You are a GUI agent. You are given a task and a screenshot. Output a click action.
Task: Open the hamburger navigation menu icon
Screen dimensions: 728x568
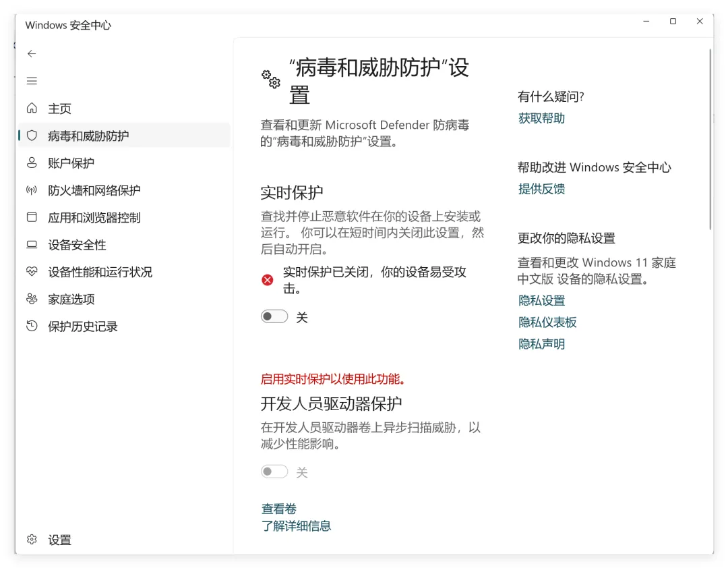32,81
